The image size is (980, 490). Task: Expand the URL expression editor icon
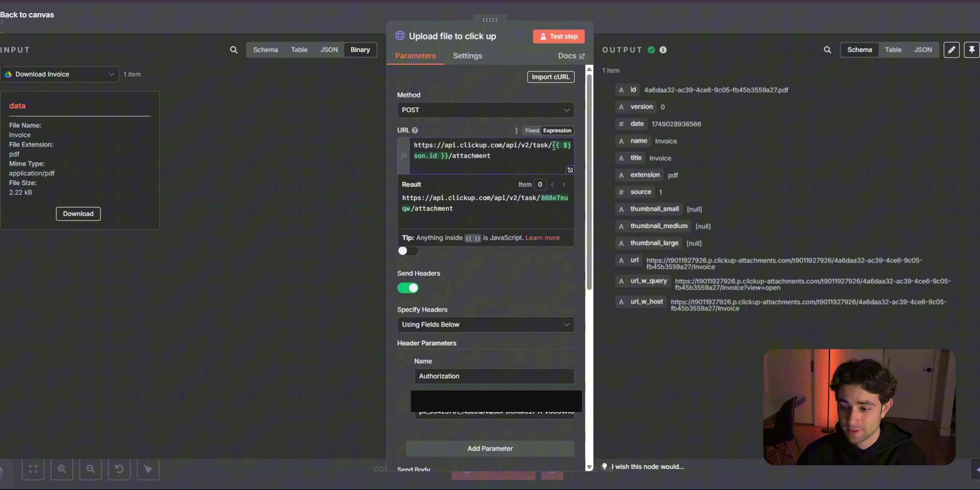(570, 170)
